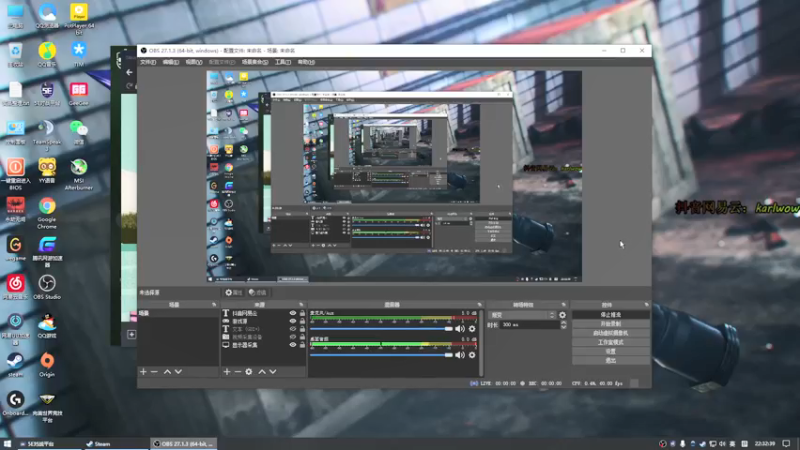Pop out the Sources dock panel
Viewport: 800px width, 450px height.
click(x=301, y=305)
